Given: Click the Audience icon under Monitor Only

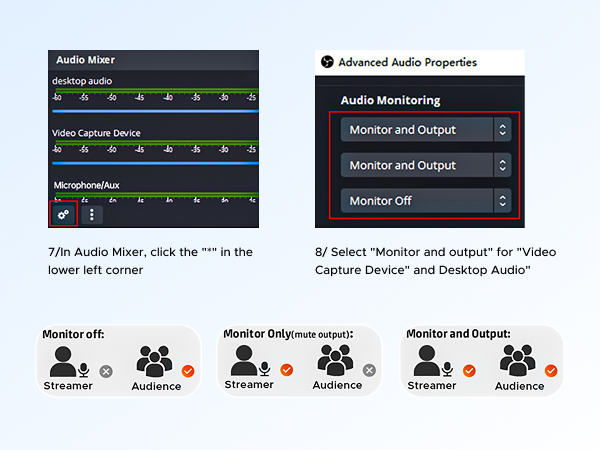Looking at the screenshot, I should click(x=337, y=361).
